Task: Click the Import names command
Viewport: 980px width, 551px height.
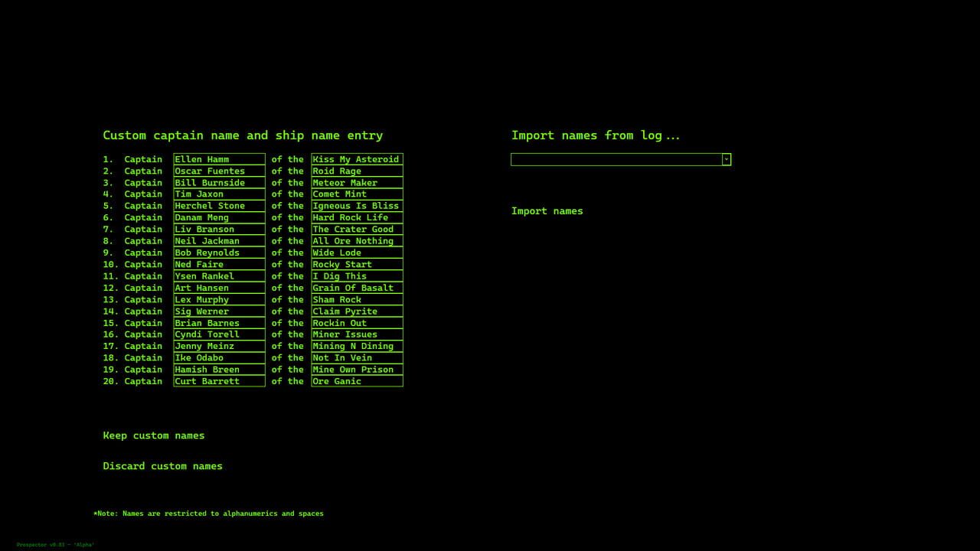Action: [x=547, y=211]
